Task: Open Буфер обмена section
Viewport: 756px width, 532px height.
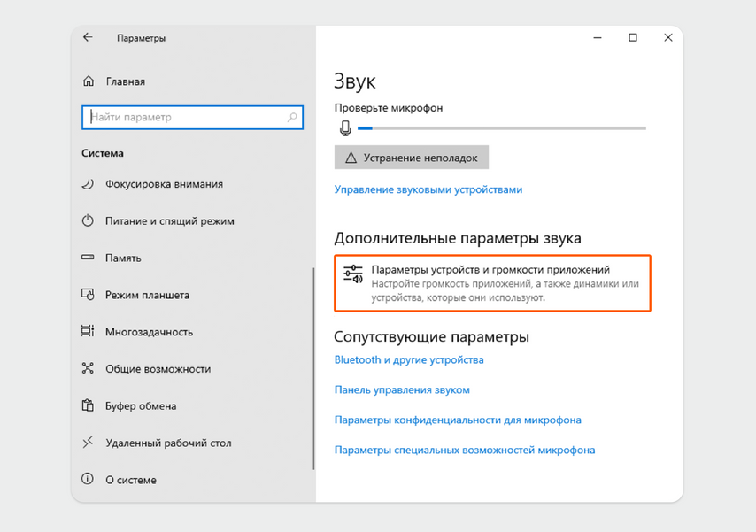Action: (141, 406)
